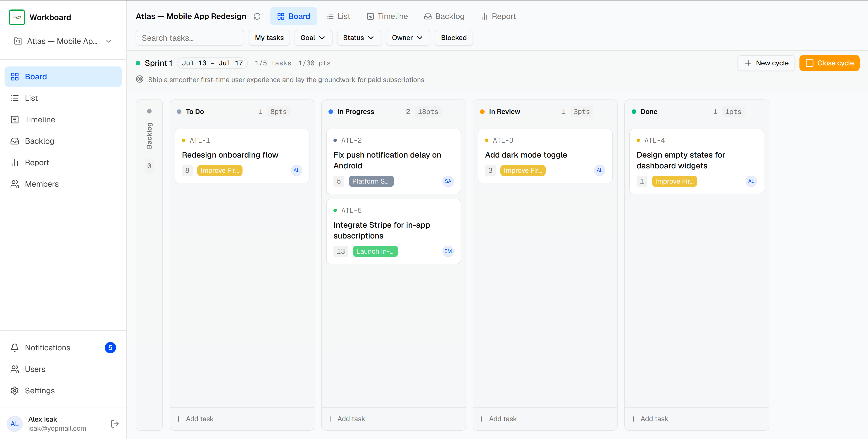Click the Sprint 1 cycle name
This screenshot has height=439, width=868.
pyautogui.click(x=158, y=63)
